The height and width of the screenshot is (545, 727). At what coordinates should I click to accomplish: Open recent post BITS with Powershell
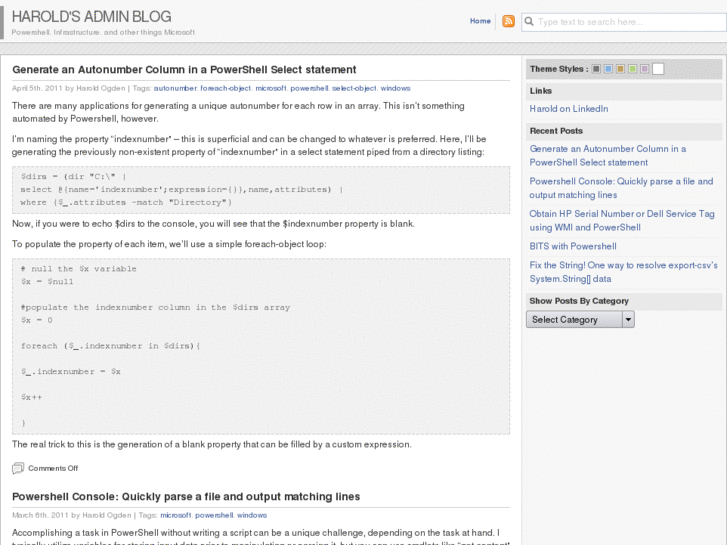(x=573, y=246)
